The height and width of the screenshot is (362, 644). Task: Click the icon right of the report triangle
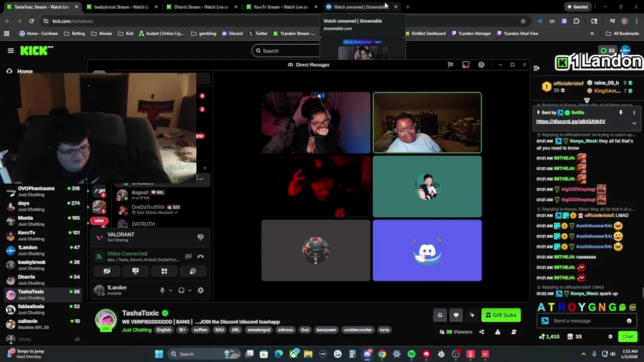pos(514,332)
